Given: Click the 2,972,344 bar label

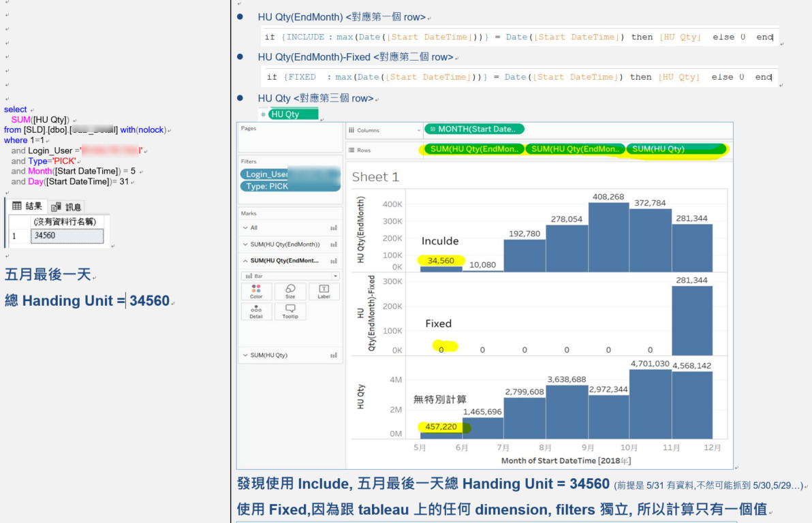Looking at the screenshot, I should [608, 390].
